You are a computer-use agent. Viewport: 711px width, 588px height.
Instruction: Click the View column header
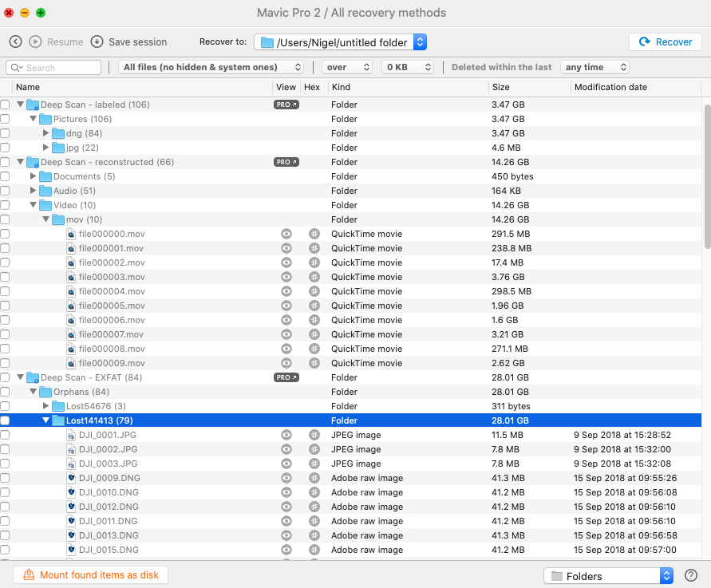pos(286,87)
